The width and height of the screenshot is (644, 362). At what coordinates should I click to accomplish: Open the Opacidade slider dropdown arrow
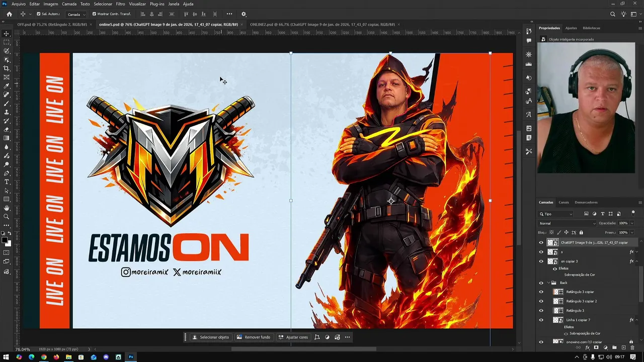pos(632,223)
